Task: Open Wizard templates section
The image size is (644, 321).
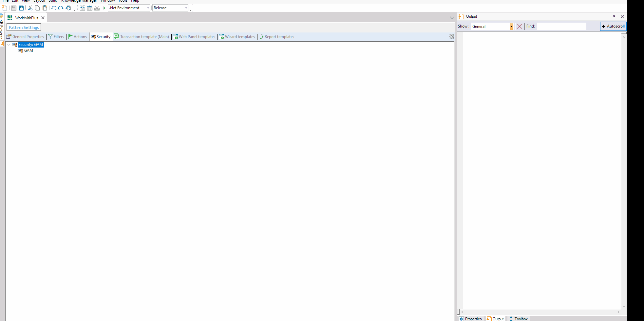Action: point(237,37)
